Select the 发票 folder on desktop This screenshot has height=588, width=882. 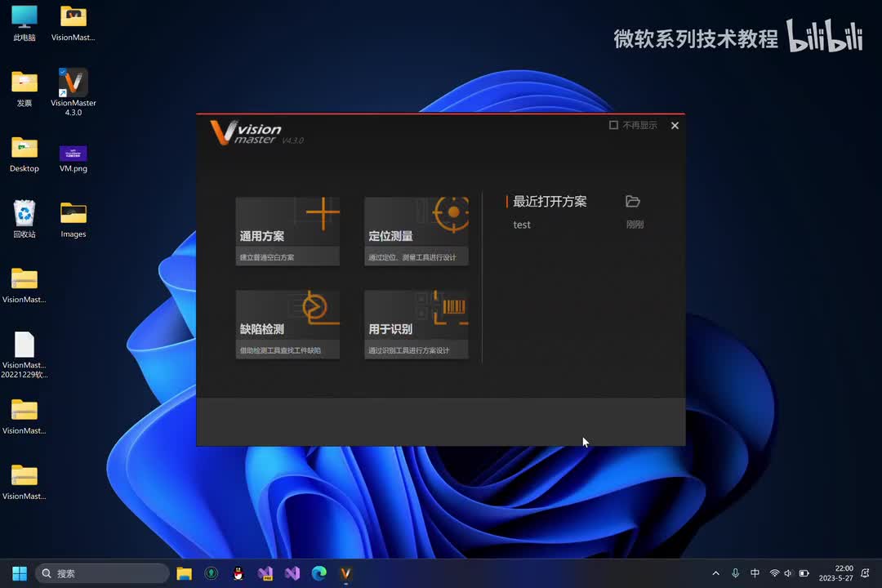[24, 88]
